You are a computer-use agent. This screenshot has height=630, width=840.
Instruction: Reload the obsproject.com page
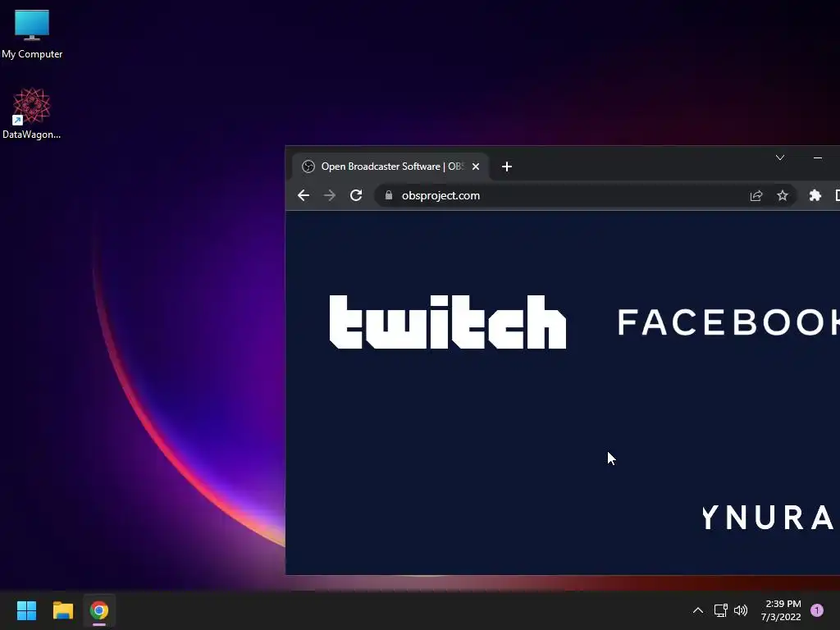click(356, 195)
